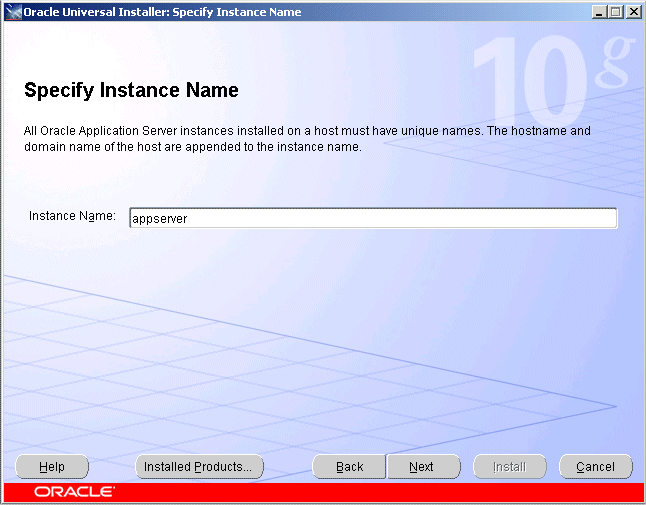Click the unique names description paragraph

click(x=307, y=139)
